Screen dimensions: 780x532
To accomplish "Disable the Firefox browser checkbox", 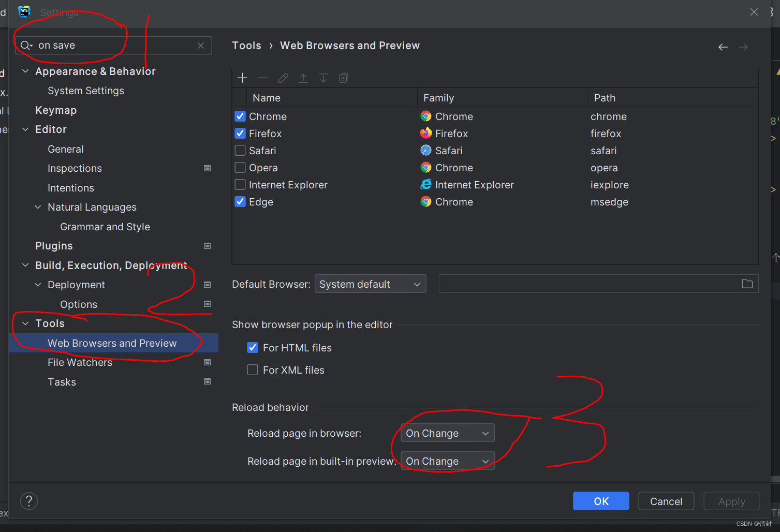I will [x=240, y=133].
